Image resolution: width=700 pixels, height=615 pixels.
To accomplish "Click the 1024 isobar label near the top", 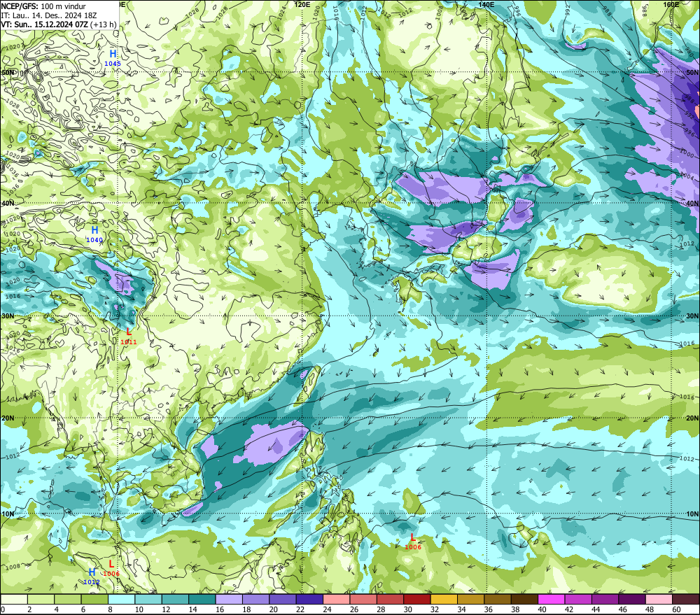I will pyautogui.click(x=281, y=13).
